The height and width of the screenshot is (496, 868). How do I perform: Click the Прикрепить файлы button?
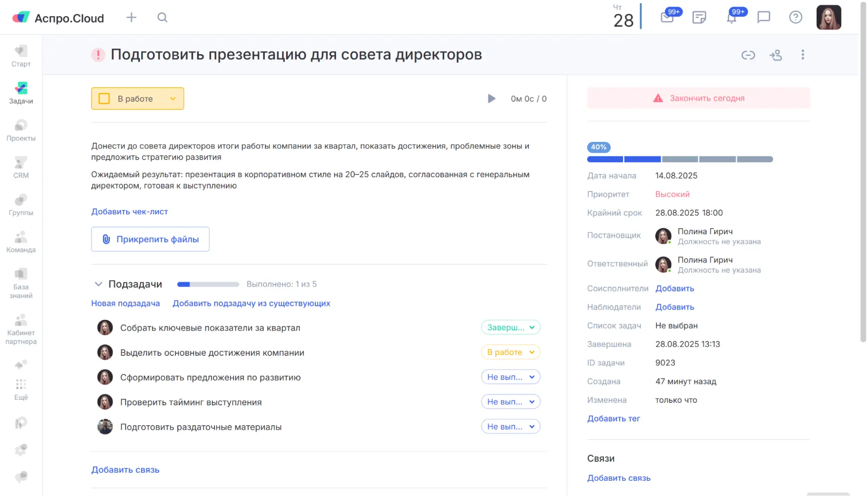(x=150, y=239)
